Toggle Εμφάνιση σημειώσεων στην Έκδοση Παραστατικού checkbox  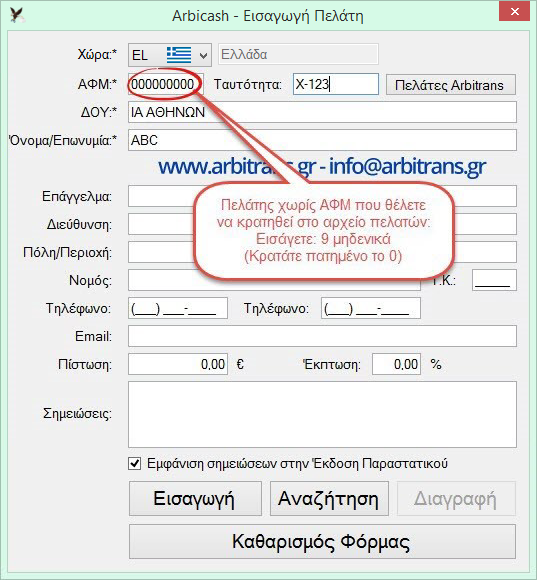pyautogui.click(x=135, y=463)
